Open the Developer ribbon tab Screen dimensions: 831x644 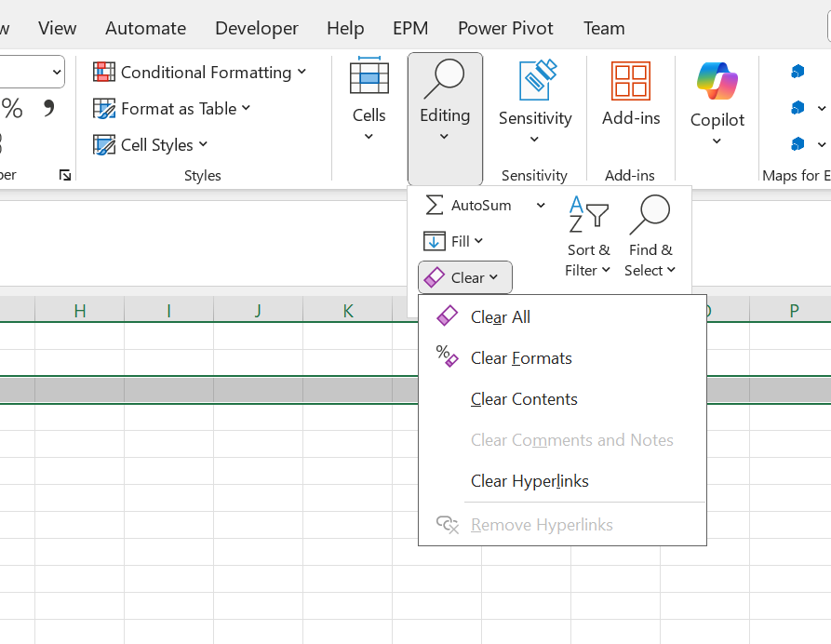point(256,28)
